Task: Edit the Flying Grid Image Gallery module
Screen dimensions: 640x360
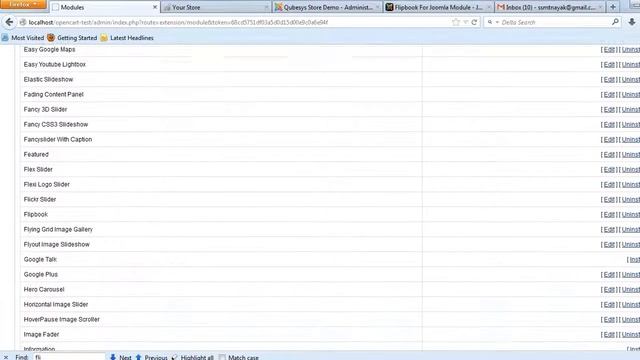Action: click(x=609, y=229)
